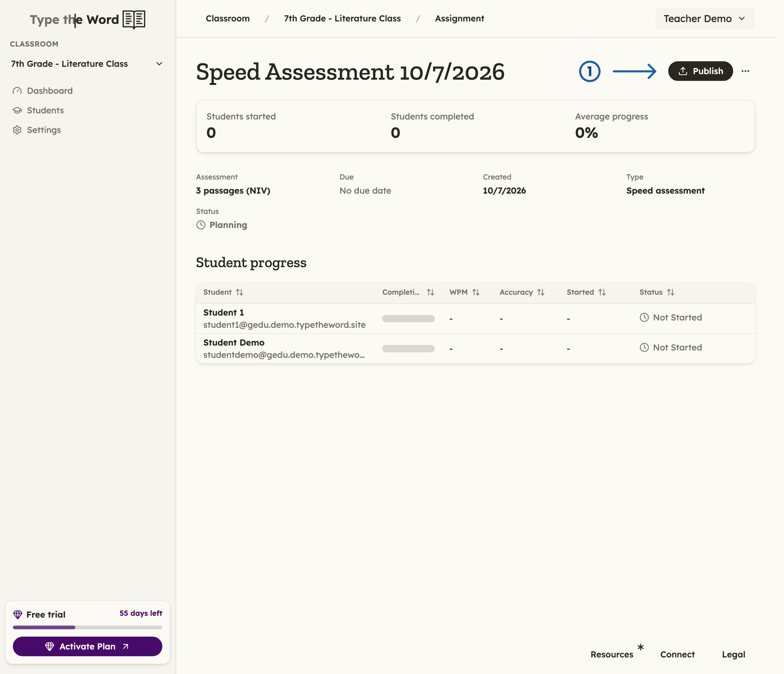Image resolution: width=784 pixels, height=674 pixels.
Task: Click the clock icon in Student 1 row
Action: click(644, 317)
